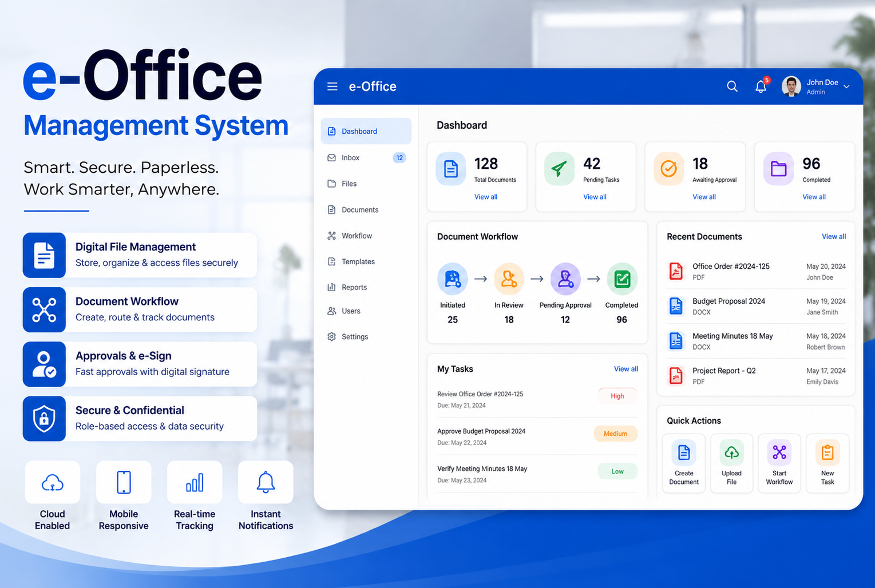Click the Pending Approval workflow stage icon
Viewport: 875px width, 588px height.
(x=565, y=279)
